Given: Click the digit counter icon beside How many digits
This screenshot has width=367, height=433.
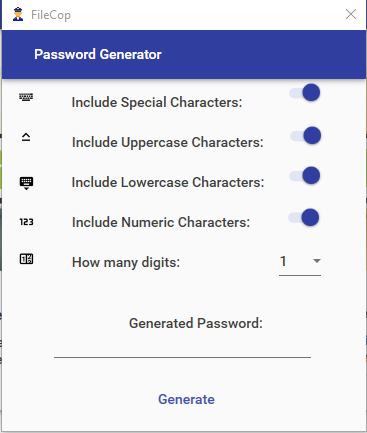Looking at the screenshot, I should pos(26,259).
